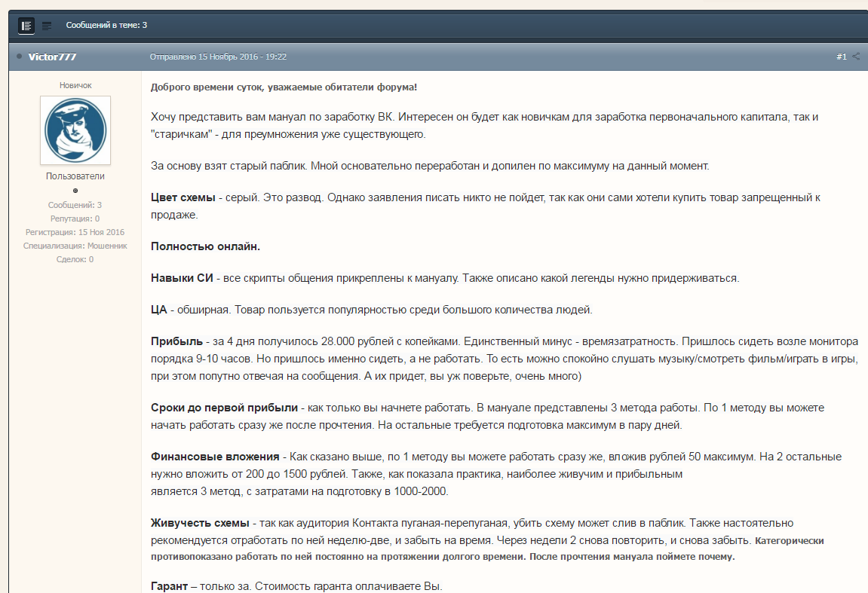Click bold heading 'ЦА'
The width and height of the screenshot is (868, 593).
[159, 310]
